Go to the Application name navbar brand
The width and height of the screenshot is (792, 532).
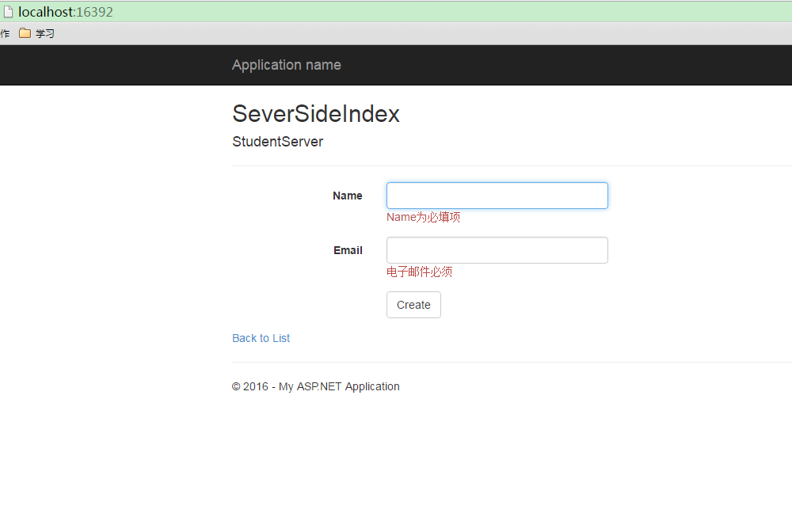pos(287,65)
